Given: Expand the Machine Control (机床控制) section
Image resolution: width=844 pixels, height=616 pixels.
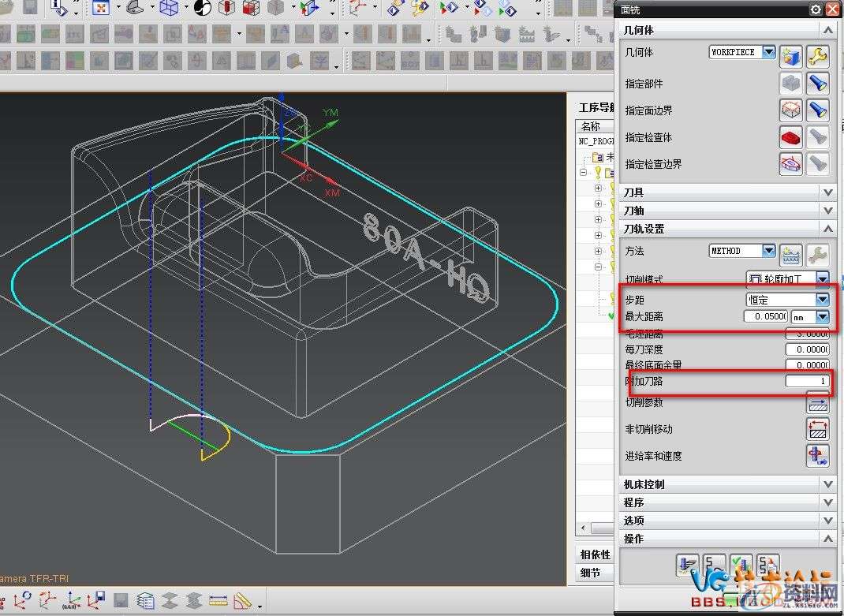Looking at the screenshot, I should pyautogui.click(x=827, y=484).
